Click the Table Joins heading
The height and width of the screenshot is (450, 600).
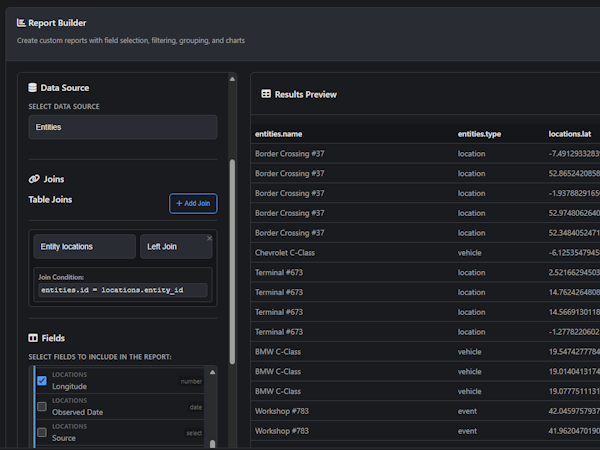(50, 199)
